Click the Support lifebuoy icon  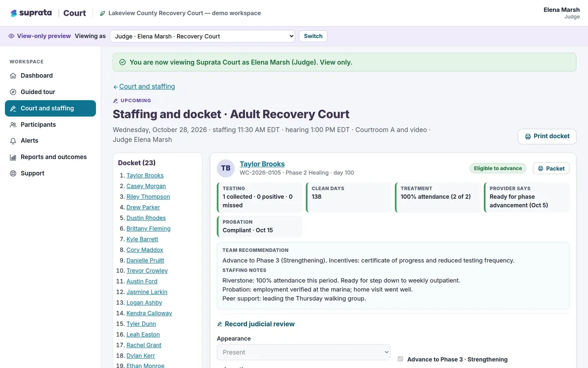[x=13, y=173]
